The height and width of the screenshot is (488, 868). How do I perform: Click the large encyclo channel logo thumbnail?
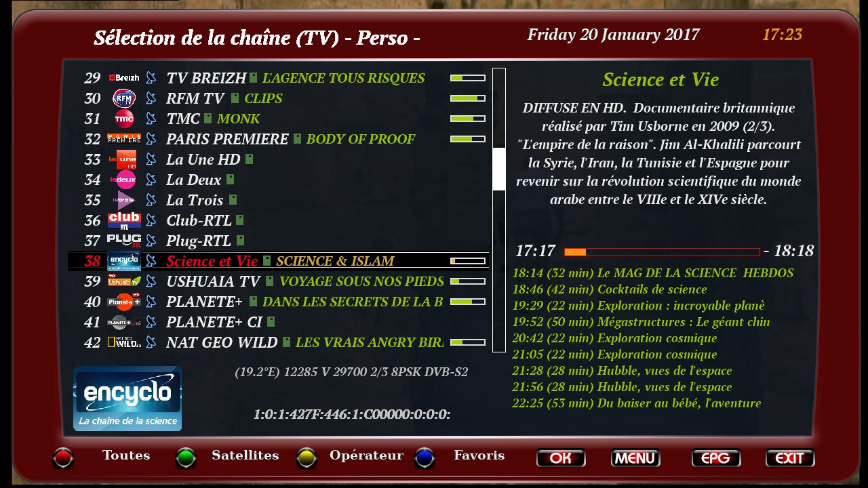(127, 399)
